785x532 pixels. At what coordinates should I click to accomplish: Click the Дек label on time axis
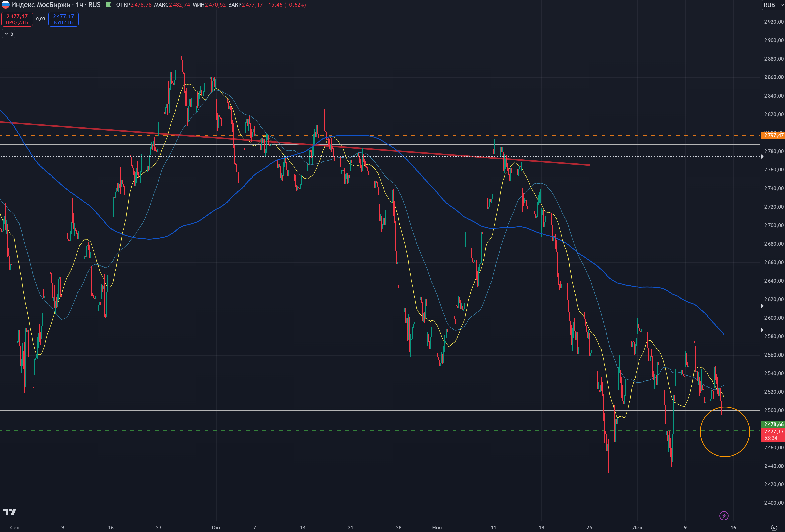637,527
